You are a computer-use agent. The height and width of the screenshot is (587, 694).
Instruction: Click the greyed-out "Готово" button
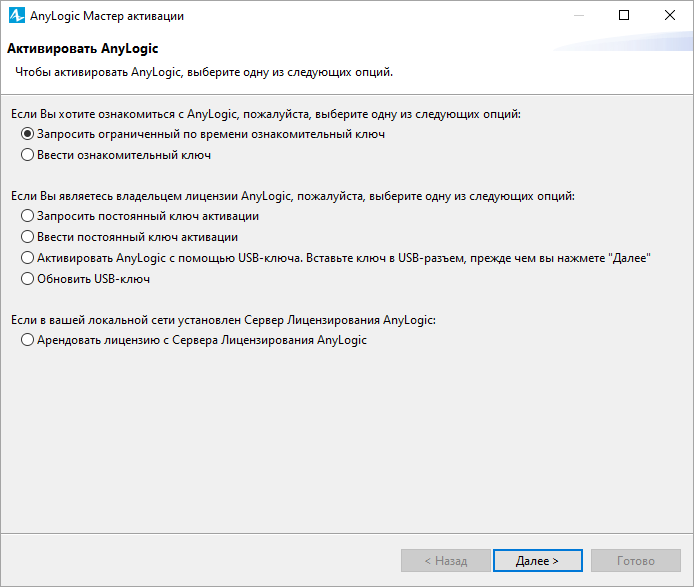tap(636, 560)
